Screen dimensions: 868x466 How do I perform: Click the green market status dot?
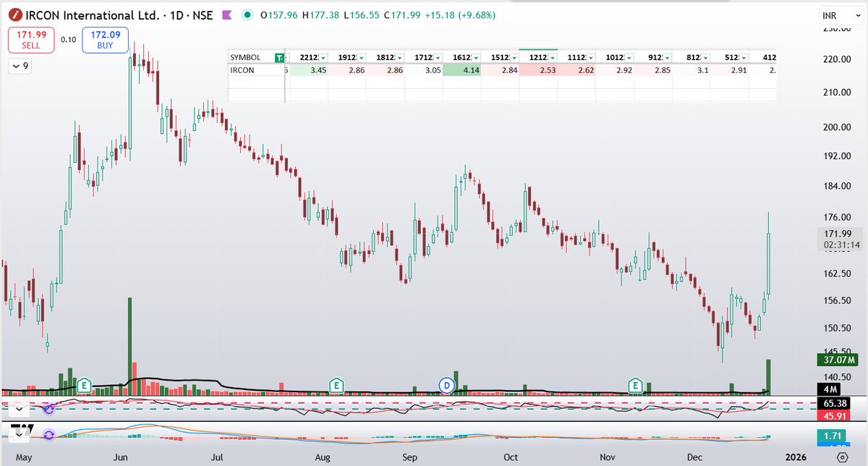pos(248,15)
